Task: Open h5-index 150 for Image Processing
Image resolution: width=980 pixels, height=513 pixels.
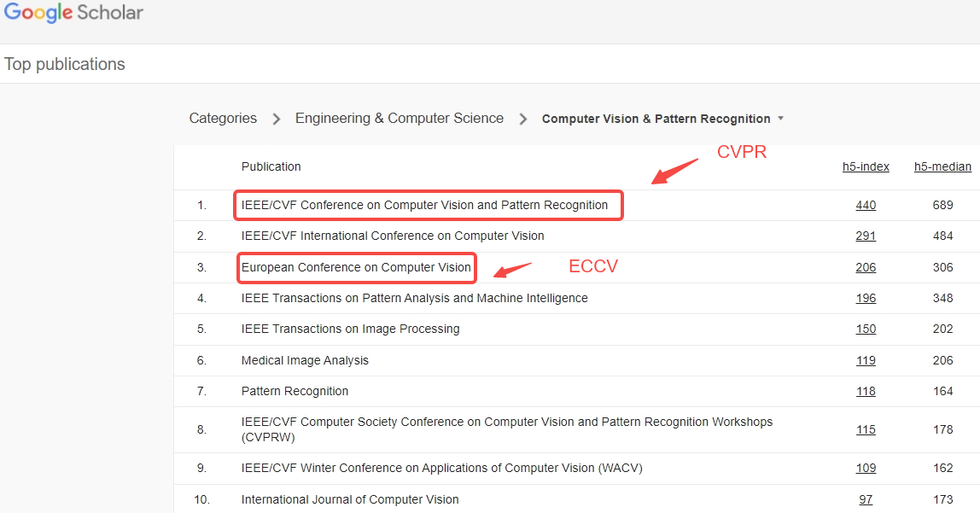Action: pos(866,329)
